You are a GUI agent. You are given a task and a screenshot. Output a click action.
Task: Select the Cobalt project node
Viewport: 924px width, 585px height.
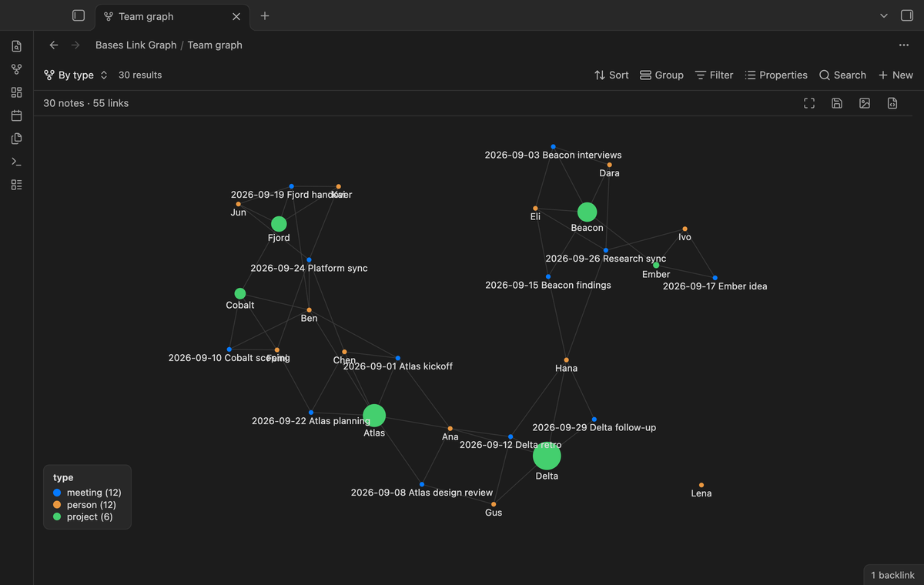(240, 294)
